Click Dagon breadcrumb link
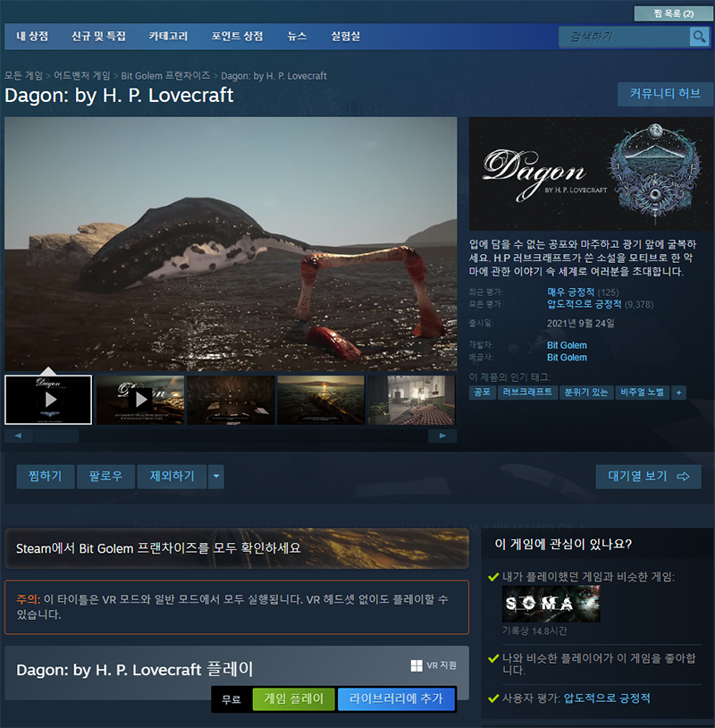This screenshot has width=715, height=728. [x=273, y=76]
